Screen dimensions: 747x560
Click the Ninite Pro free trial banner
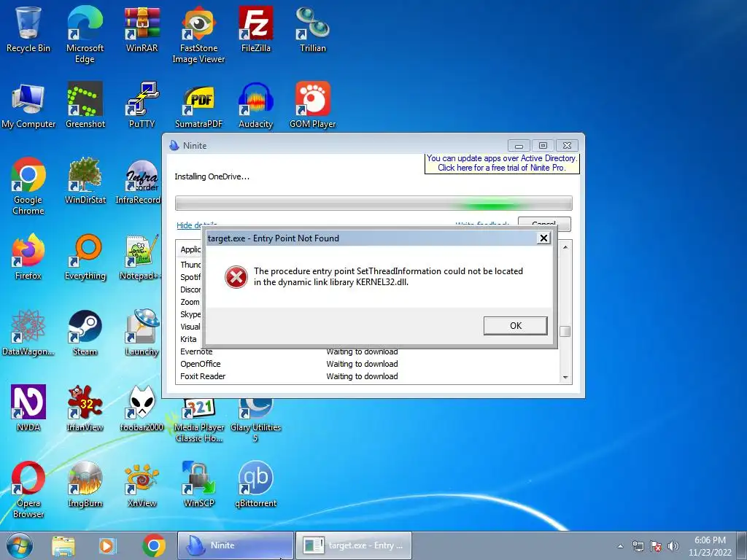[x=502, y=163]
